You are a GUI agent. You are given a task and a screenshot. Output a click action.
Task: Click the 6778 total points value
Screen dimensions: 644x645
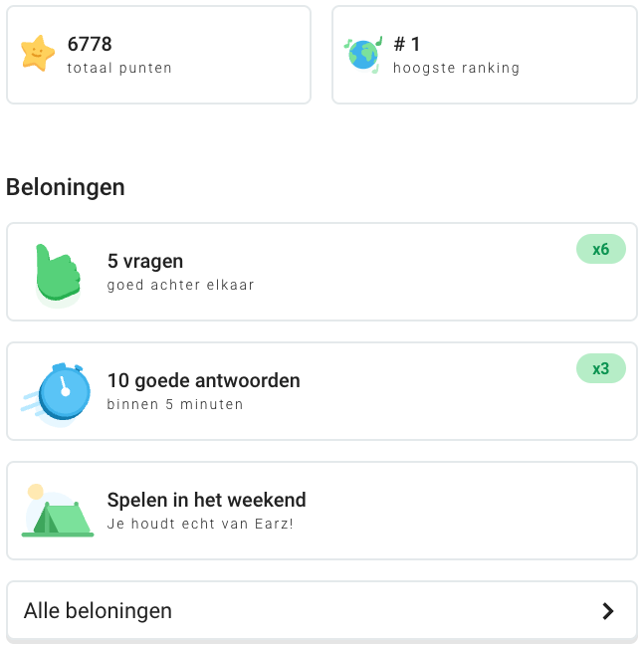point(90,44)
